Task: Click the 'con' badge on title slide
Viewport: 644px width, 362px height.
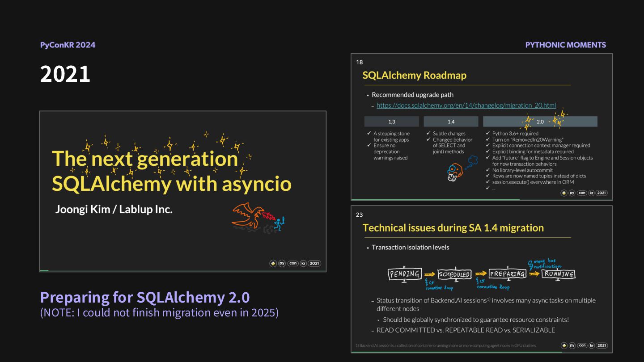Action: pyautogui.click(x=293, y=263)
